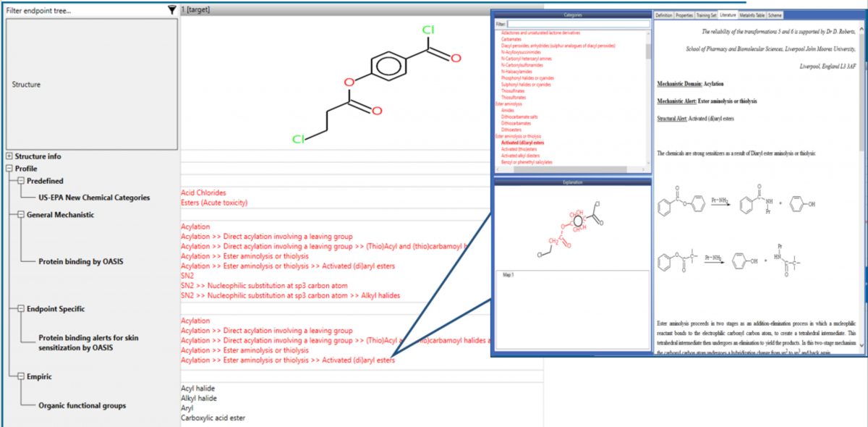Expand the Structure info node
The width and height of the screenshot is (868, 427).
pos(9,156)
